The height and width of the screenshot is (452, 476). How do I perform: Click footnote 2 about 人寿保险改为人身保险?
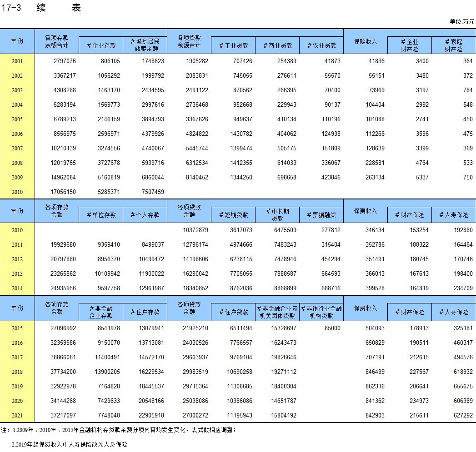70,444
